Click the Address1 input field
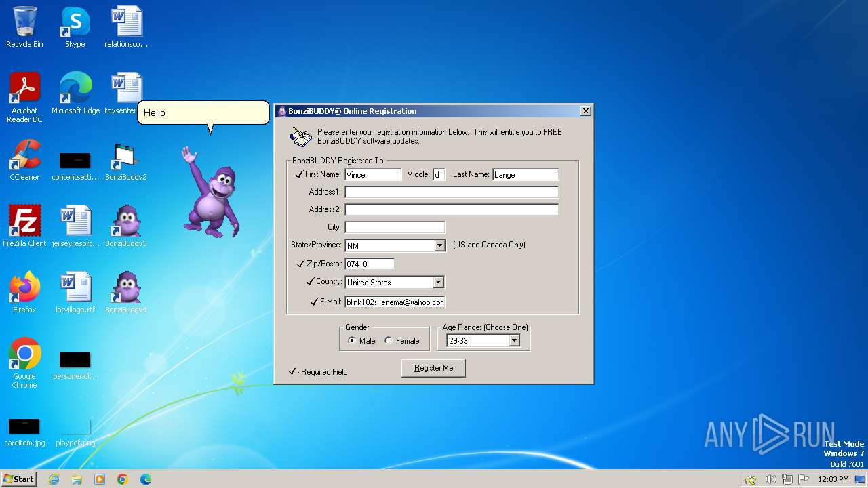Viewport: 868px width, 488px height. (x=452, y=192)
